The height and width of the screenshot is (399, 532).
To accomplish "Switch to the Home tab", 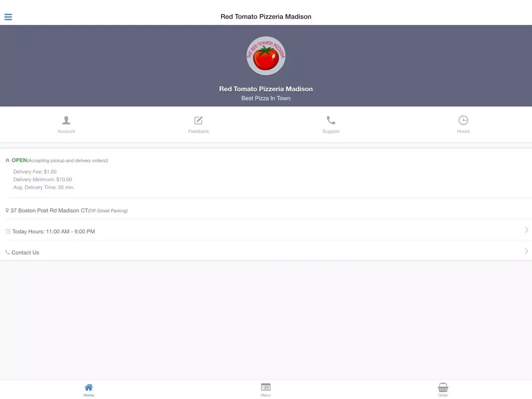I will coord(89,390).
